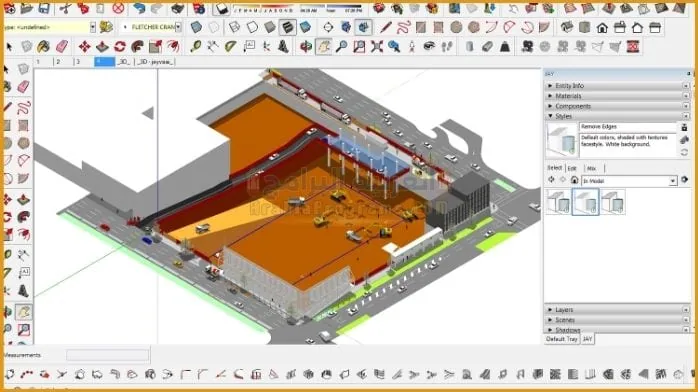The image size is (698, 392).
Task: Click the Remove Edges style name field
Action: [628, 127]
